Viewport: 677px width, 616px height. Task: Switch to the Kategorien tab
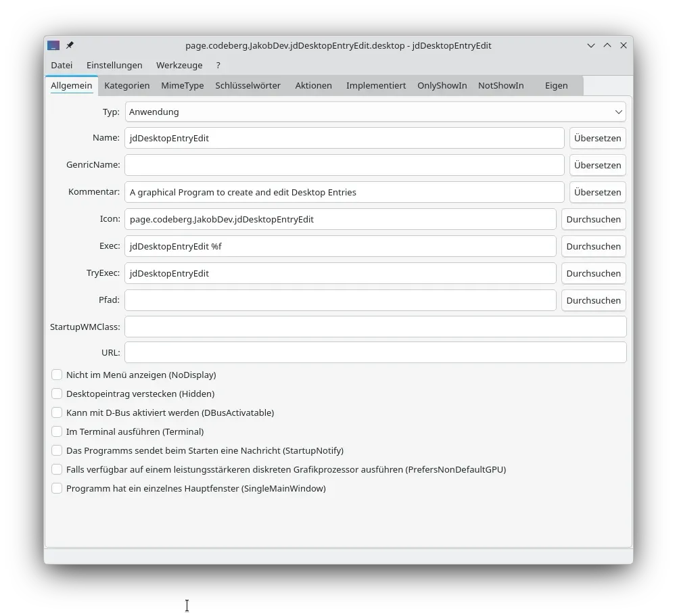pos(127,85)
